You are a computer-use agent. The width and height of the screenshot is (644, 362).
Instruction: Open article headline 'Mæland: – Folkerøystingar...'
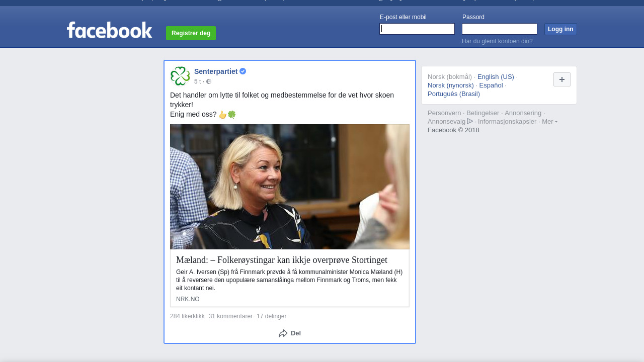[x=282, y=260]
